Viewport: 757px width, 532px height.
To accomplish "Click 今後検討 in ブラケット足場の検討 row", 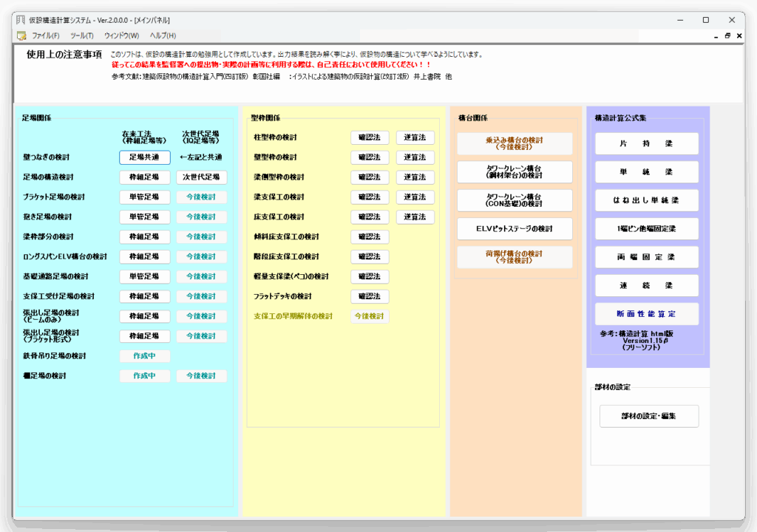I will pos(201,197).
